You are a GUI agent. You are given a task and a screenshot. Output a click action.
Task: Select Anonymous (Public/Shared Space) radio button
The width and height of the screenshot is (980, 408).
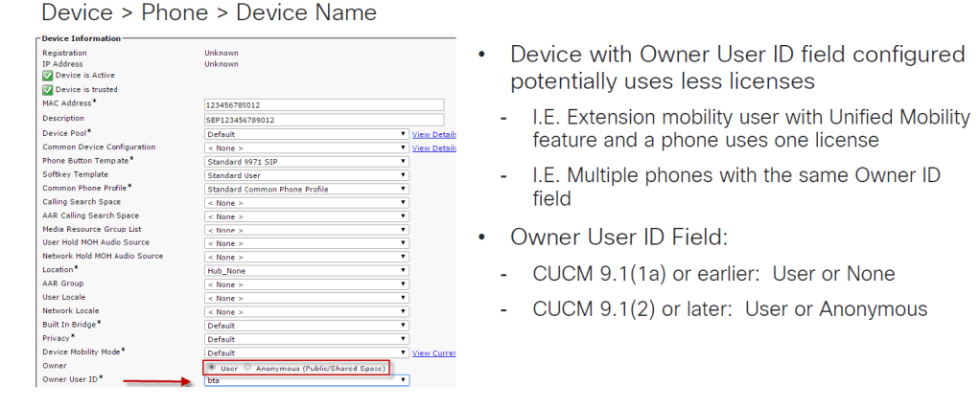[x=248, y=367]
